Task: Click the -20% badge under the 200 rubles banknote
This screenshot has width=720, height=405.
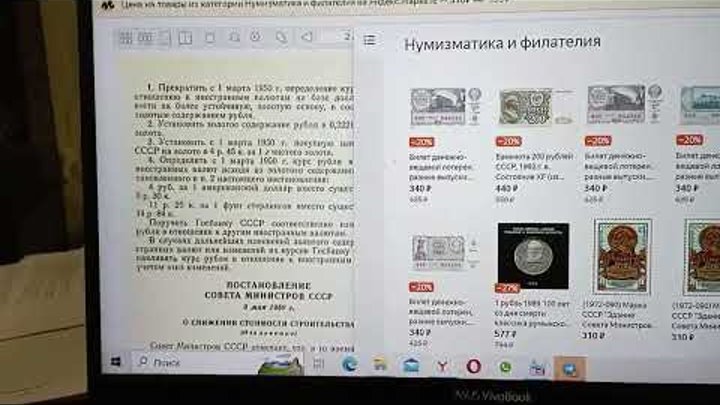Action: click(508, 141)
